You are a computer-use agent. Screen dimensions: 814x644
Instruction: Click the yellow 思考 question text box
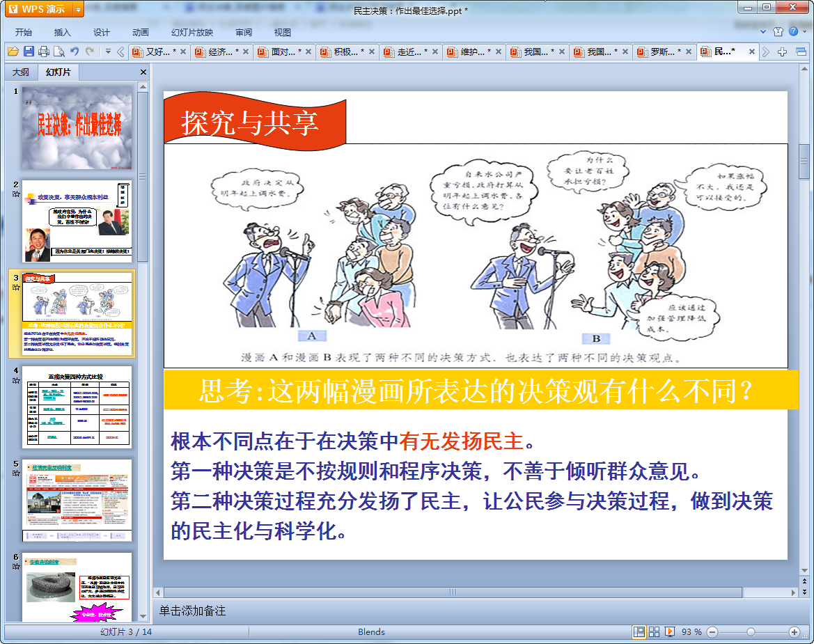[x=480, y=391]
